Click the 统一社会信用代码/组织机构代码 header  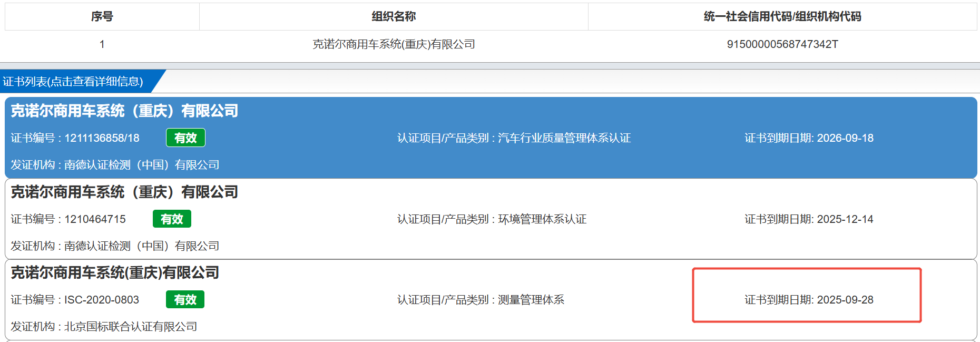pos(782,16)
